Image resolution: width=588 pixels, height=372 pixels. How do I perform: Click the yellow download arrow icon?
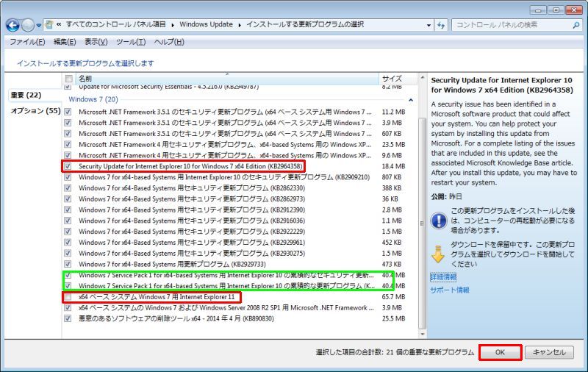(439, 253)
